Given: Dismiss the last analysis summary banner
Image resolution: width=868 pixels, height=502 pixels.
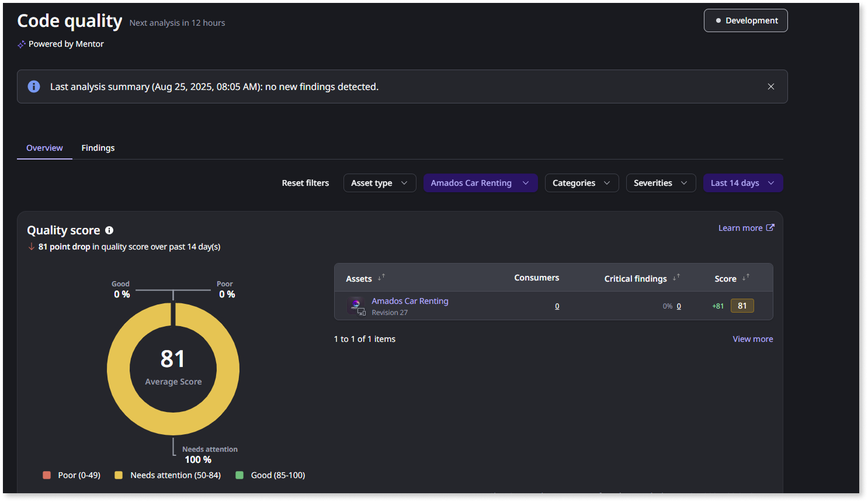Looking at the screenshot, I should pyautogui.click(x=770, y=86).
